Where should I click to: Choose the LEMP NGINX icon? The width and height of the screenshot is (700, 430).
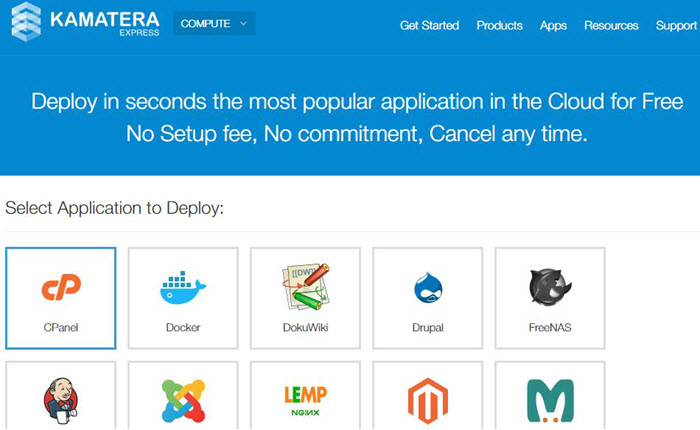(305, 401)
